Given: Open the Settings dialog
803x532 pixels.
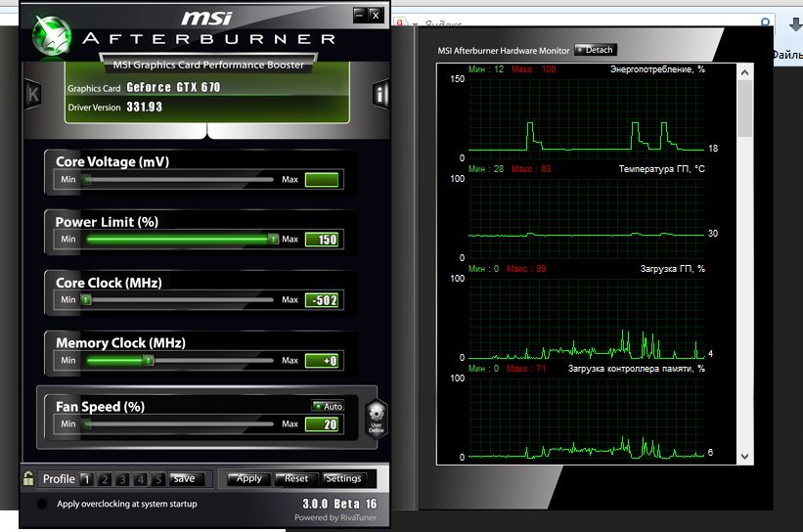Looking at the screenshot, I should click(x=343, y=479).
